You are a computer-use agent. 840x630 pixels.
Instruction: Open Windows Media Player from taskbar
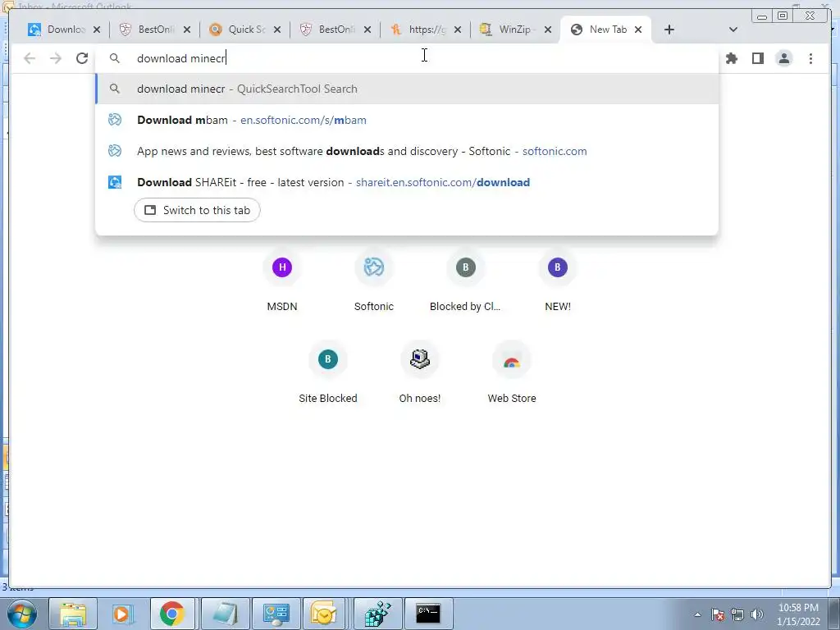pos(122,614)
